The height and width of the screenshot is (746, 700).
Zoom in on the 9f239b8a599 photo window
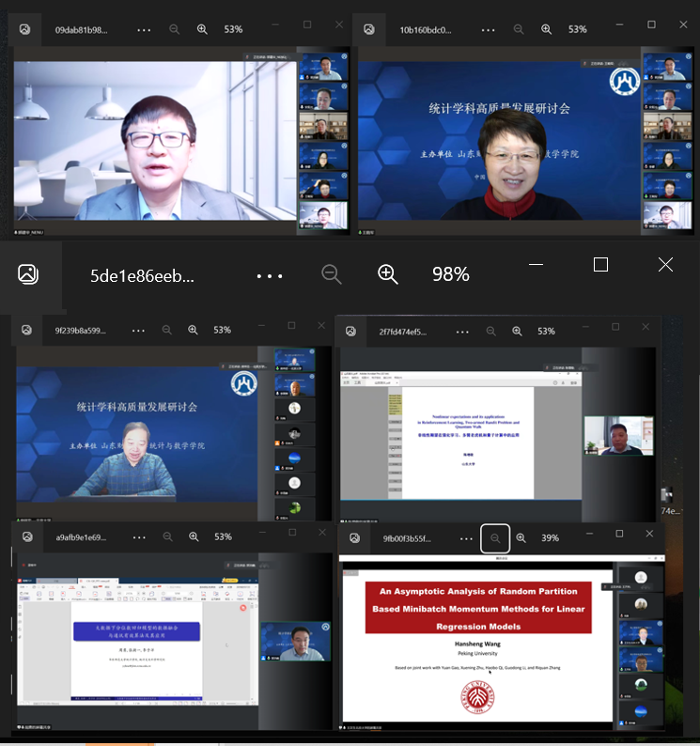[193, 331]
